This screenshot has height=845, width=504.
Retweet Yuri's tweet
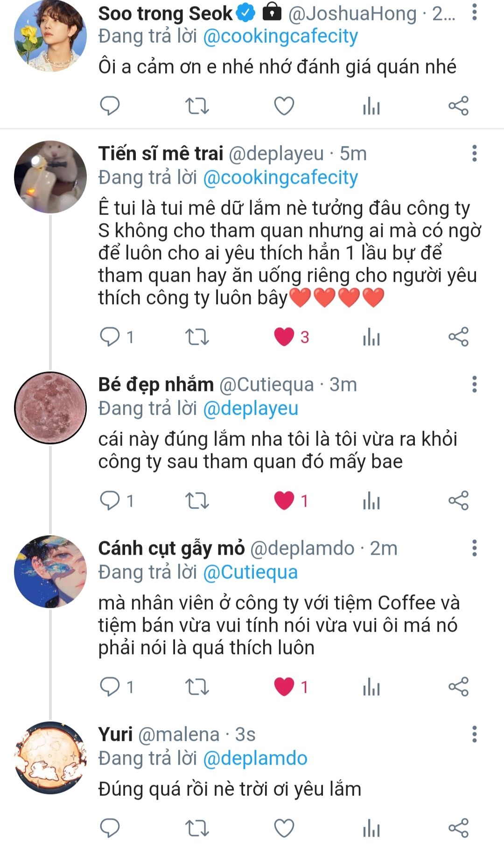click(197, 828)
